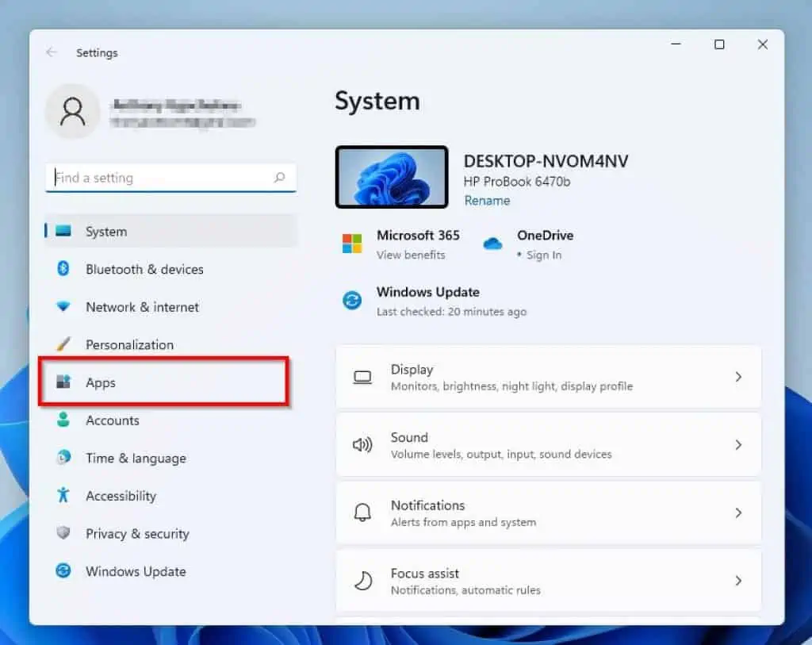Click Sign In under OneDrive

coord(546,255)
